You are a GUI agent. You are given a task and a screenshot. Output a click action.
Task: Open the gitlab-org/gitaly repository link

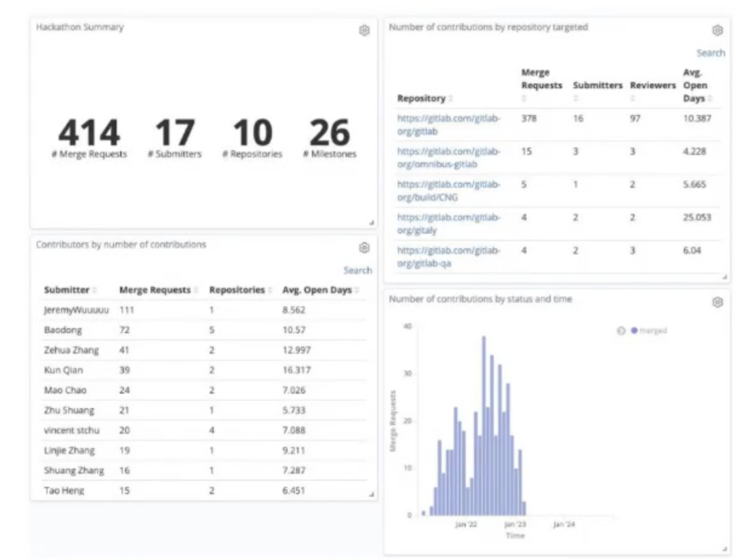[x=448, y=224]
